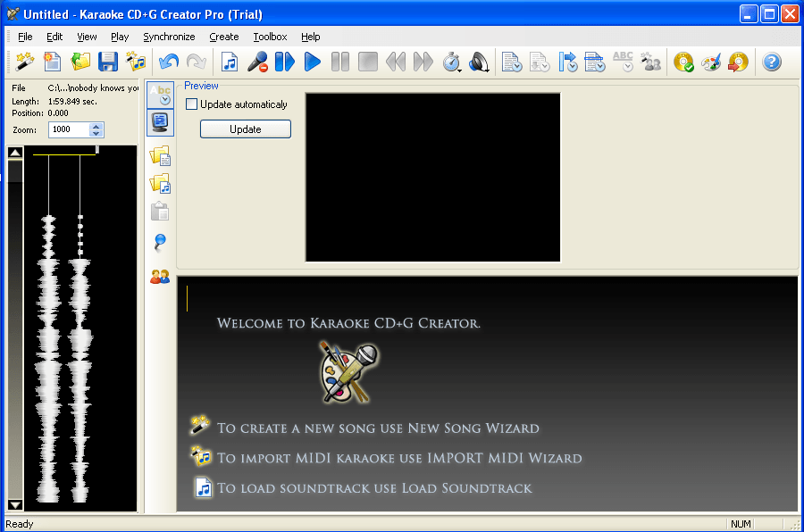This screenshot has width=804, height=532.
Task: Open the CD+G palette editor icon
Action: point(710,61)
